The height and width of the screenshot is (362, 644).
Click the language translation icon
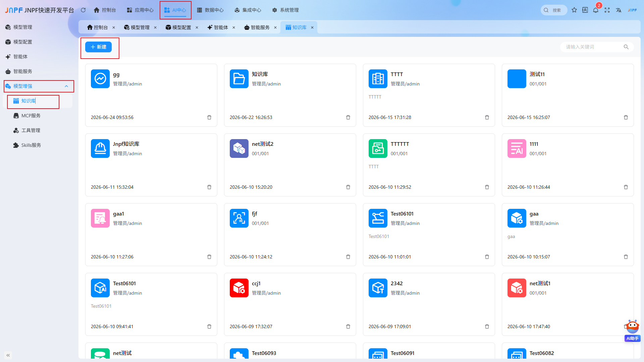(619, 10)
